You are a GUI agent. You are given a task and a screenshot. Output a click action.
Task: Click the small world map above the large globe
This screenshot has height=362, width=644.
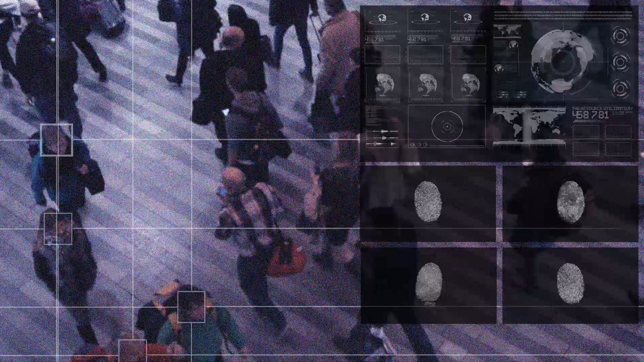(x=507, y=31)
